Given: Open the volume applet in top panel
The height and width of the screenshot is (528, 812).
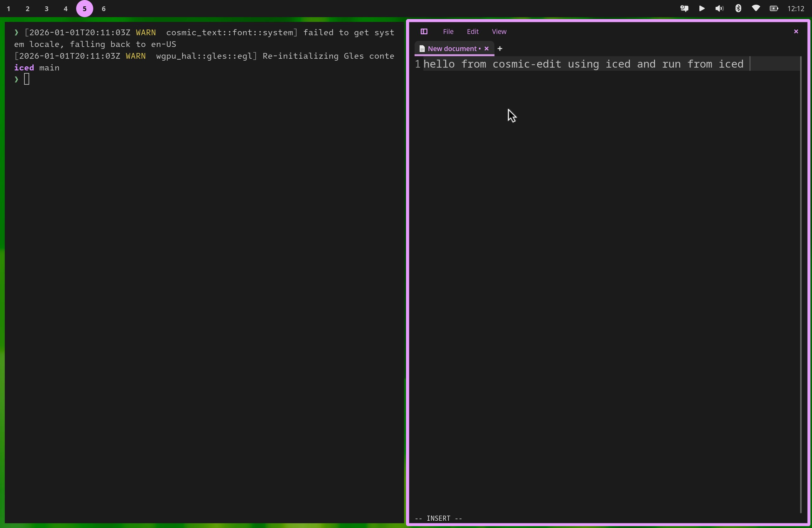Looking at the screenshot, I should pyautogui.click(x=719, y=9).
